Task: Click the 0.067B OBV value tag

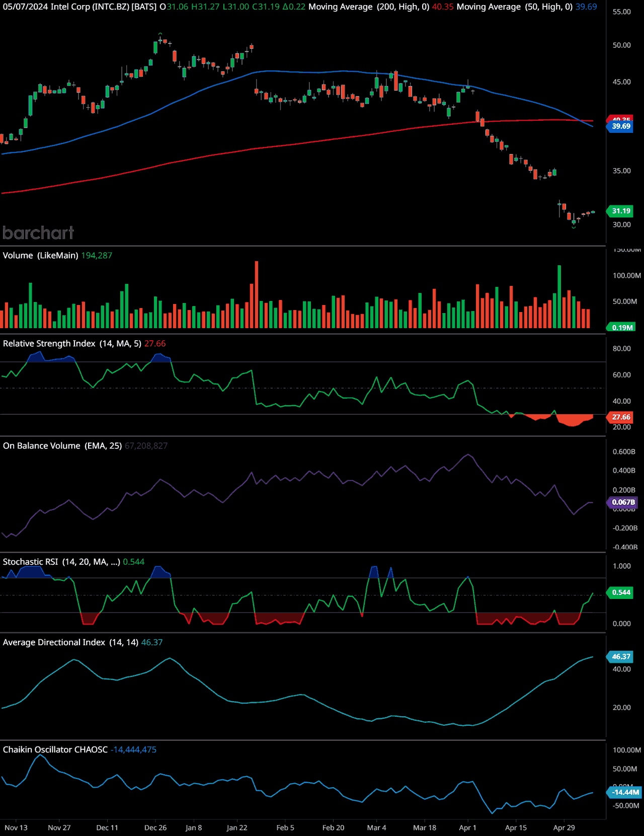Action: click(623, 502)
